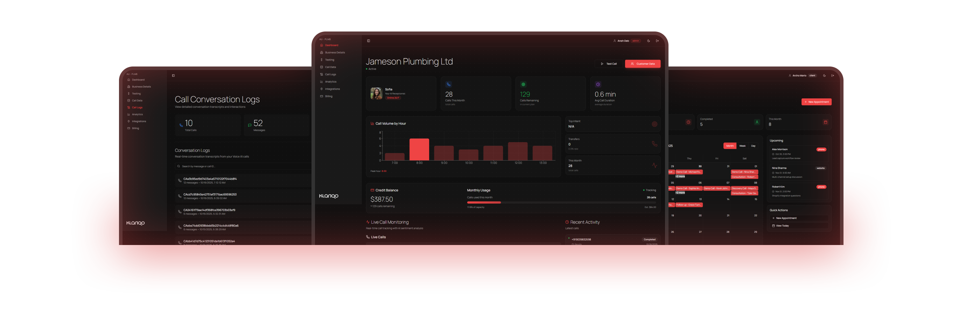
Task: Click the Billing icon in the sidebar
Action: 322,96
